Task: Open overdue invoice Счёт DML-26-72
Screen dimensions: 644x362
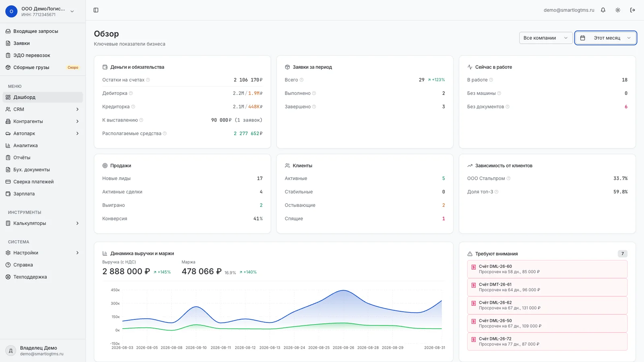Action: 547,341
